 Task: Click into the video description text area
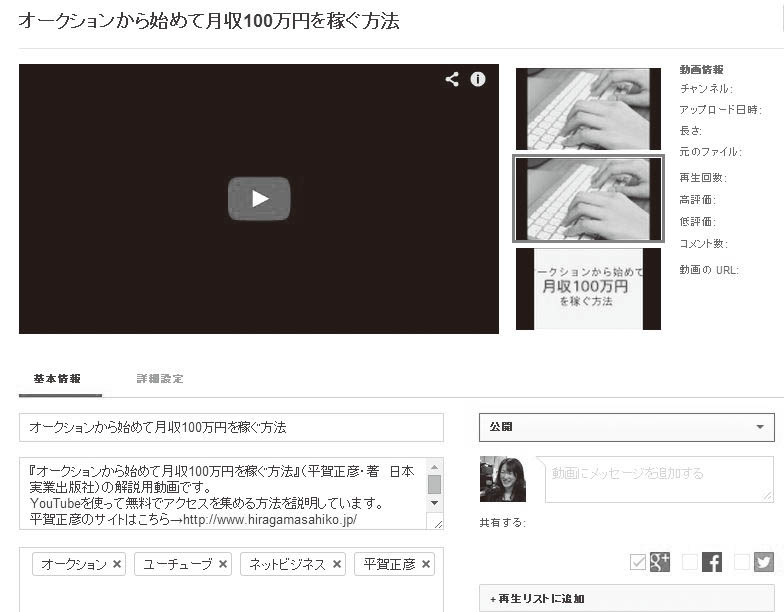click(x=224, y=494)
